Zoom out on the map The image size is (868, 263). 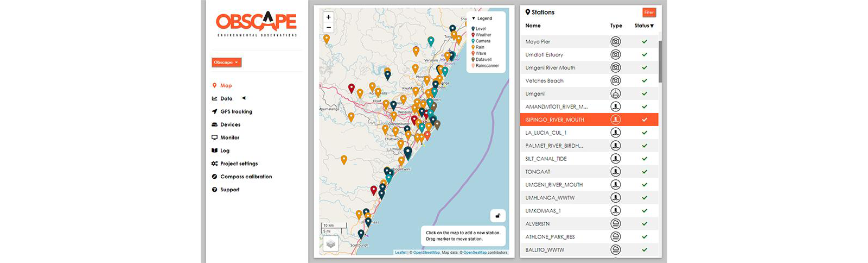328,27
